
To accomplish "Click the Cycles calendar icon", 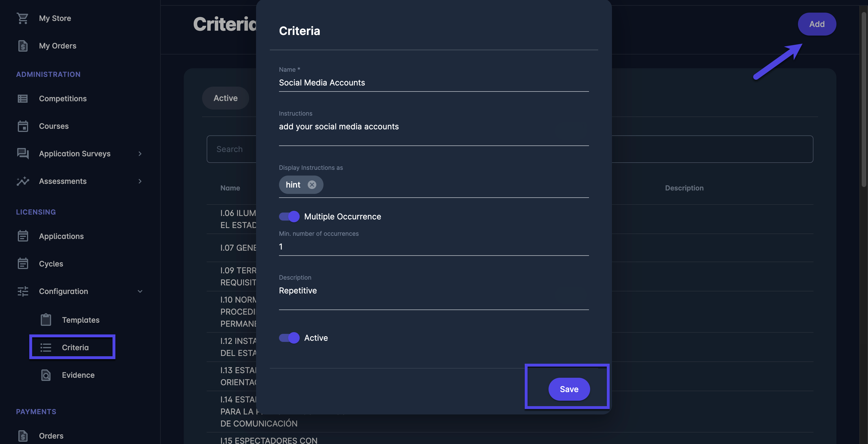I will click(x=23, y=264).
